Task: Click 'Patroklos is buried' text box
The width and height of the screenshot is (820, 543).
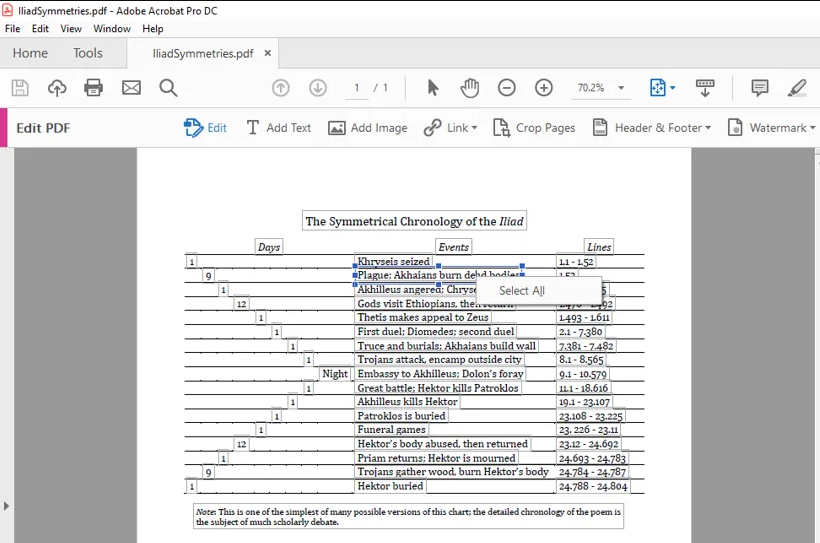Action: (401, 415)
